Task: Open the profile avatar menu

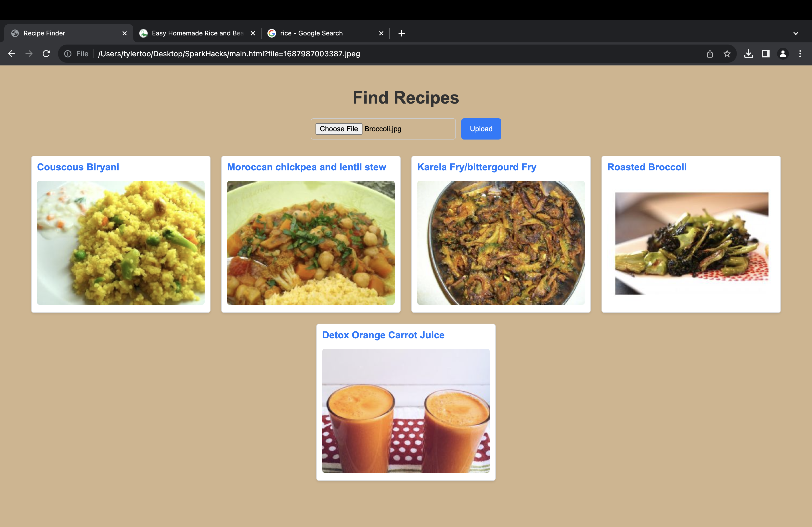Action: (783, 54)
